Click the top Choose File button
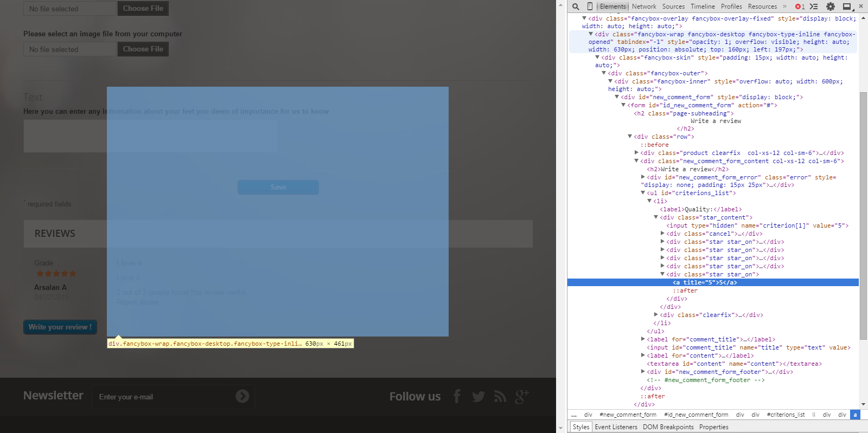868x433 pixels. point(143,8)
